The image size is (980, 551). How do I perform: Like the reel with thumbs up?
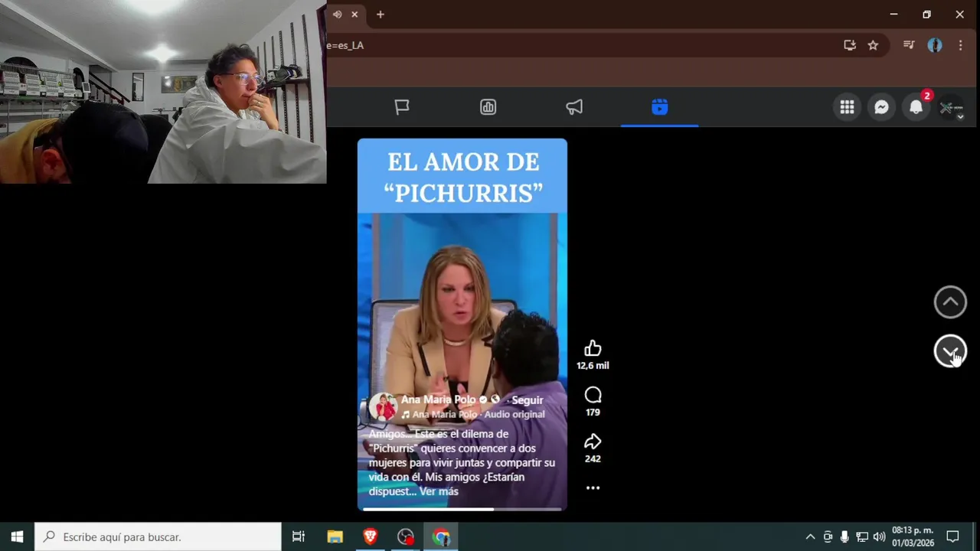[x=593, y=349]
